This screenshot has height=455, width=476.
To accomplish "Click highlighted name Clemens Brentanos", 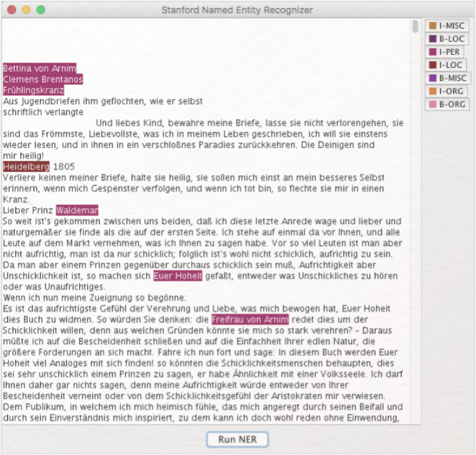I will tap(43, 80).
